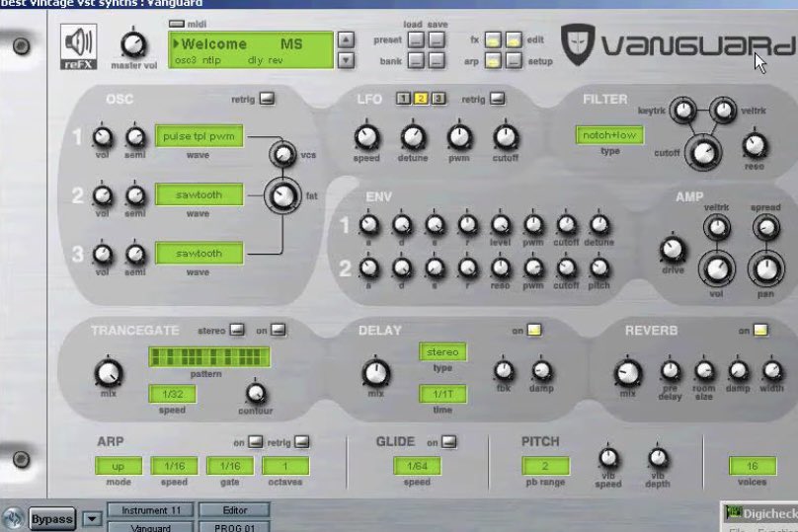This screenshot has height=532, width=798.
Task: Step to previous preset with up arrow
Action: click(346, 39)
